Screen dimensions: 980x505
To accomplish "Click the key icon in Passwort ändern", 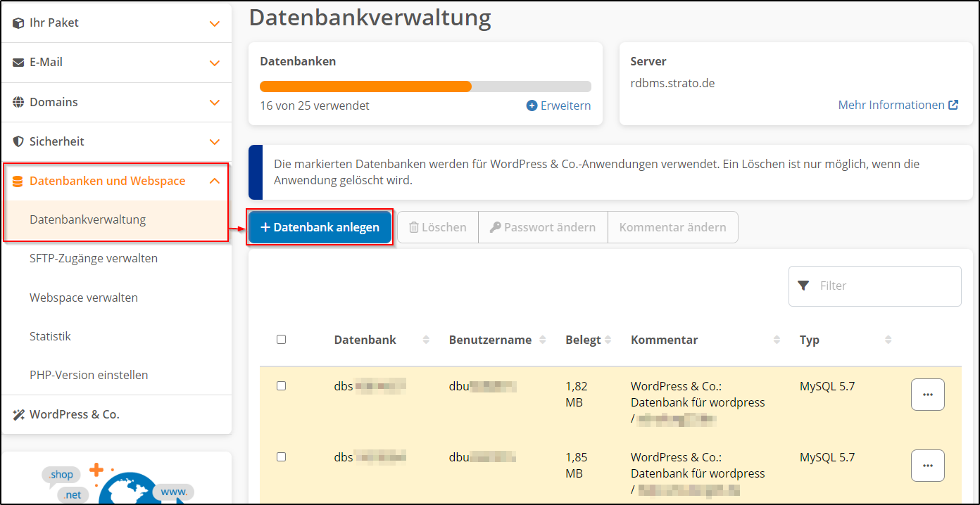I will (x=495, y=228).
